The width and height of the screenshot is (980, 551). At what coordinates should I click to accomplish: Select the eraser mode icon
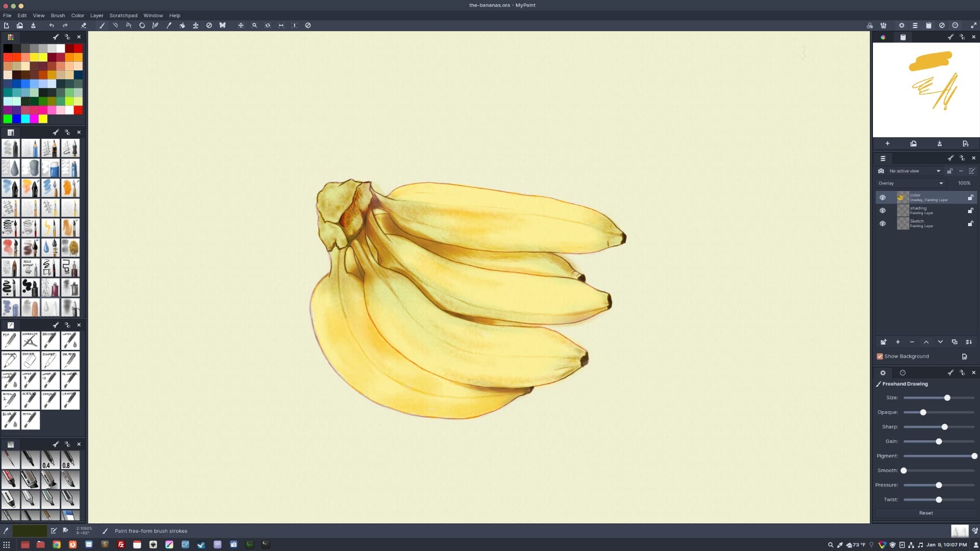click(x=84, y=25)
